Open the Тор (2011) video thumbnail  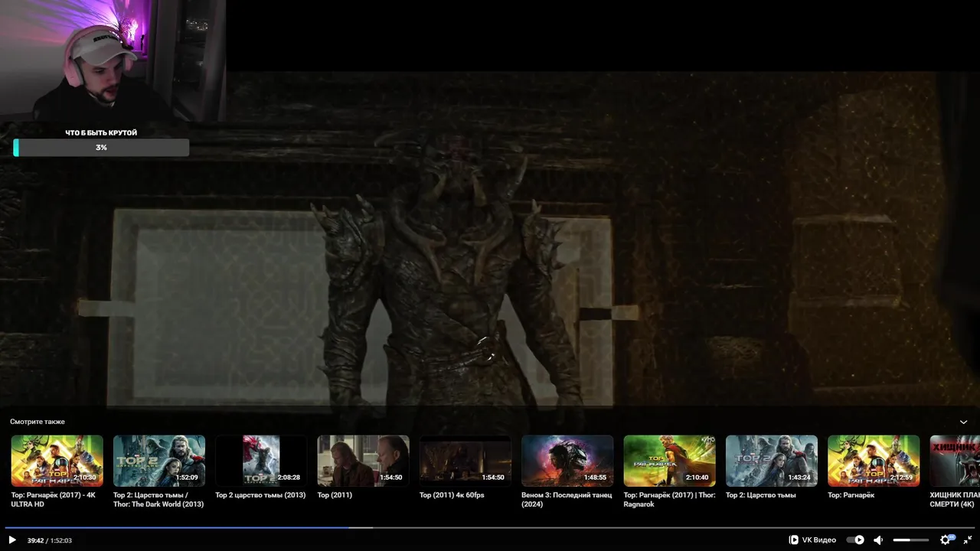(x=363, y=461)
